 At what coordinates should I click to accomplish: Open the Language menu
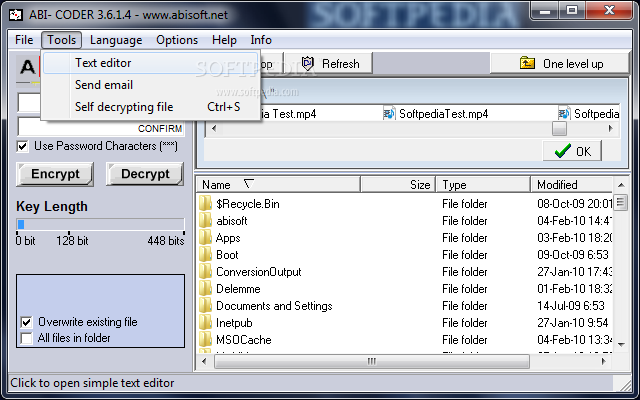pyautogui.click(x=116, y=40)
